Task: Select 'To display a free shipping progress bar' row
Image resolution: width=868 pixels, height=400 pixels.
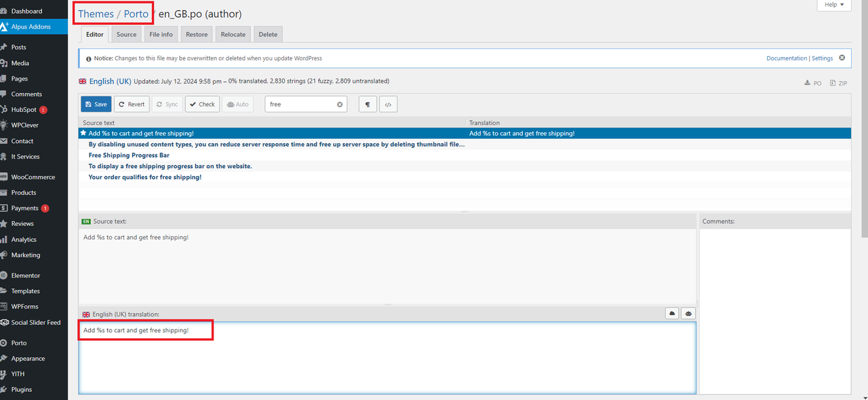Action: 465,166
